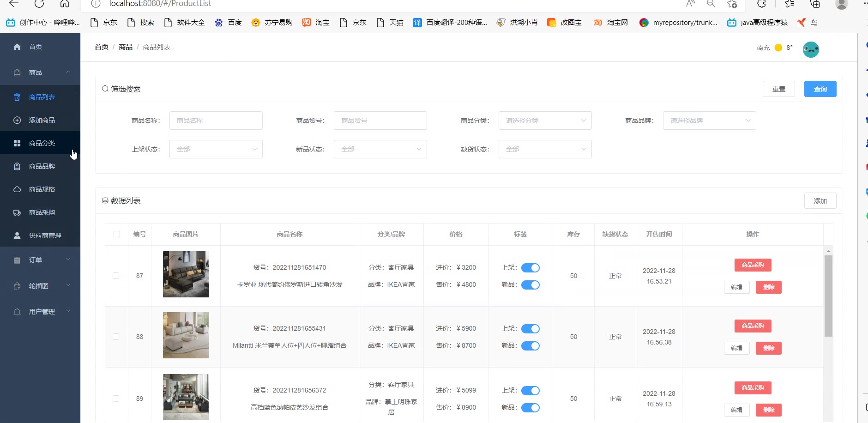Delete product 87 with 删除 button
The height and width of the screenshot is (423, 868).
(x=768, y=287)
